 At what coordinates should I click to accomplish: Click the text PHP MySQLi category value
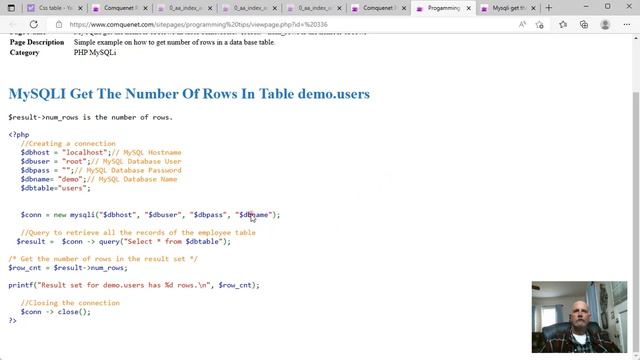click(95, 53)
